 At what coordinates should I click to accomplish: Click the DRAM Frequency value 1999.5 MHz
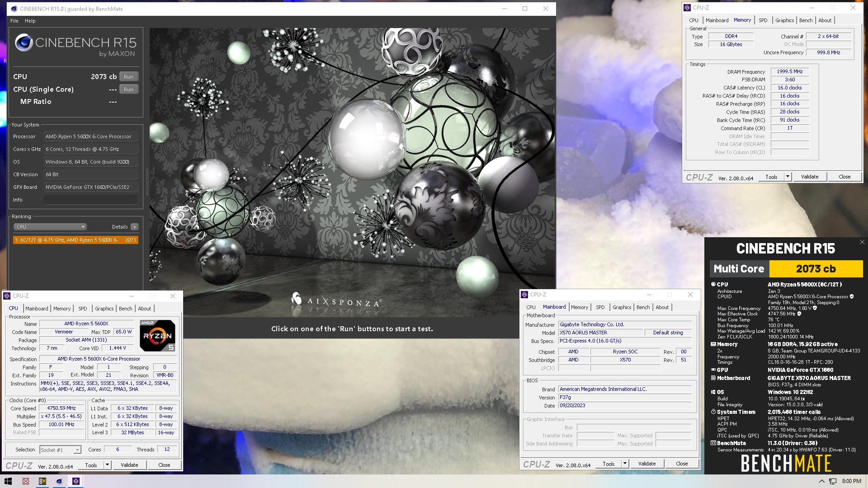click(790, 71)
